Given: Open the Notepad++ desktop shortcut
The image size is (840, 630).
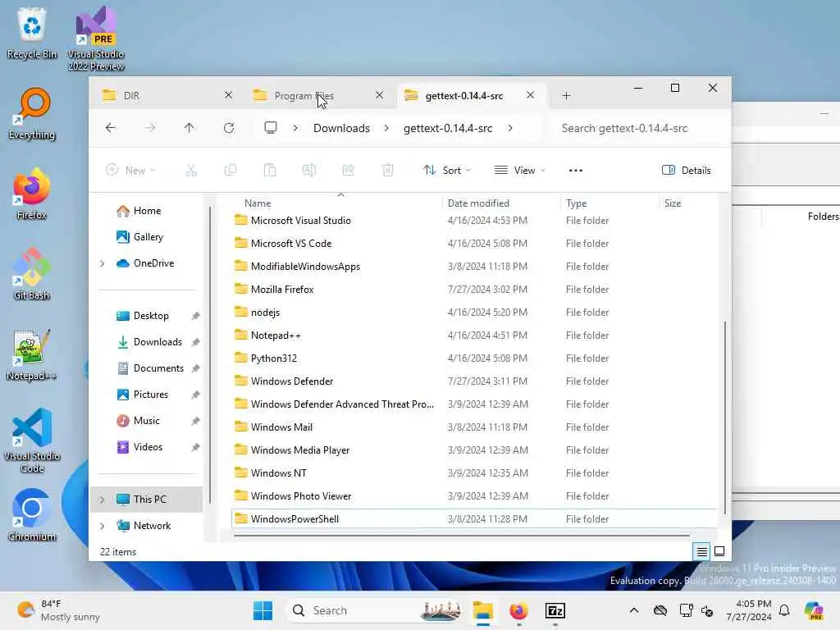Looking at the screenshot, I should pos(32,354).
